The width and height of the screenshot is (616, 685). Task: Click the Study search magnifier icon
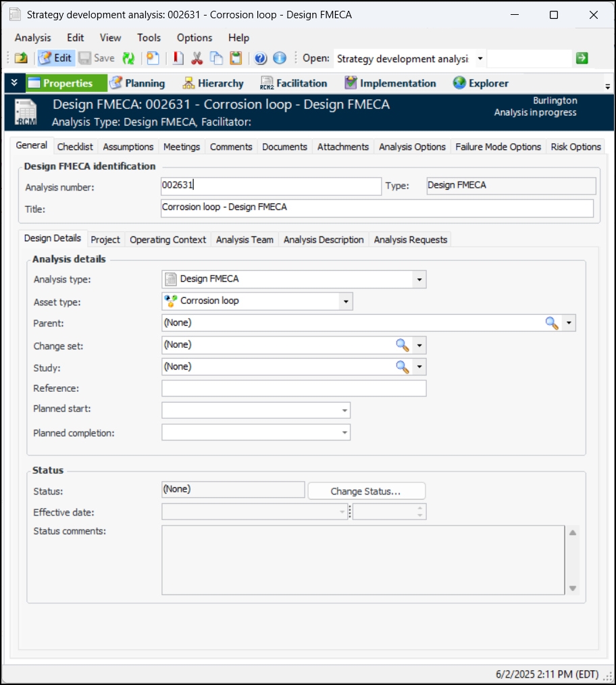pyautogui.click(x=403, y=367)
